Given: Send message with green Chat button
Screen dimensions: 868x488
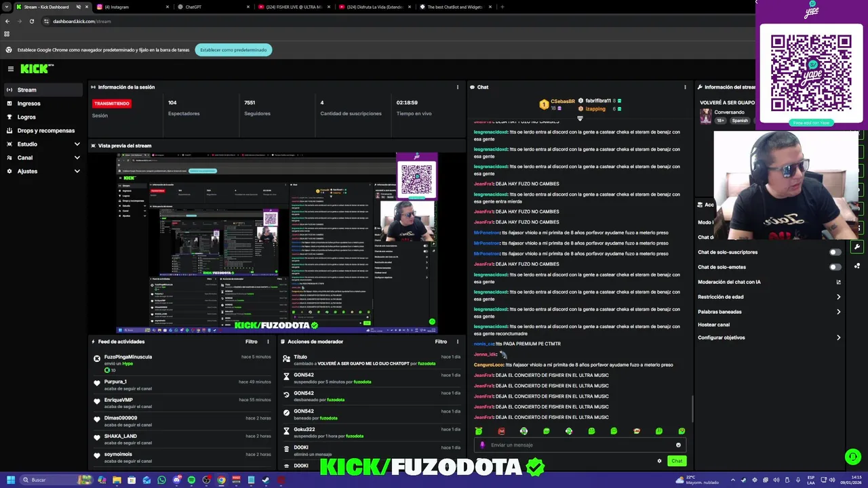Looking at the screenshot, I should tap(677, 461).
